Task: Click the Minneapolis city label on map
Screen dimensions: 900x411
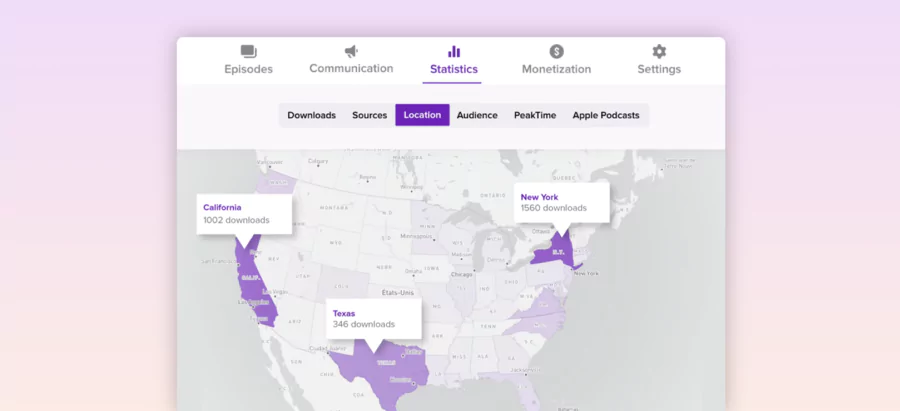Action: (416, 236)
